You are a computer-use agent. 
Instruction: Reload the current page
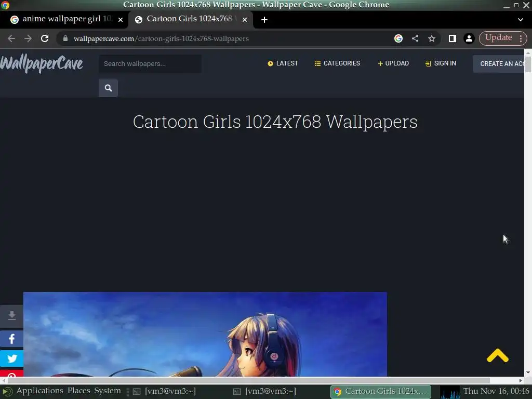(x=45, y=38)
